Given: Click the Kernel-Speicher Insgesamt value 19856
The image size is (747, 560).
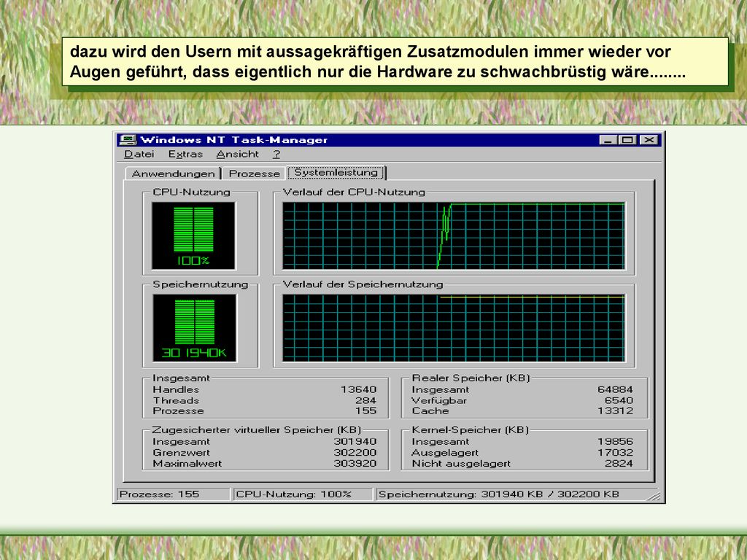Looking at the screenshot, I should point(615,441).
